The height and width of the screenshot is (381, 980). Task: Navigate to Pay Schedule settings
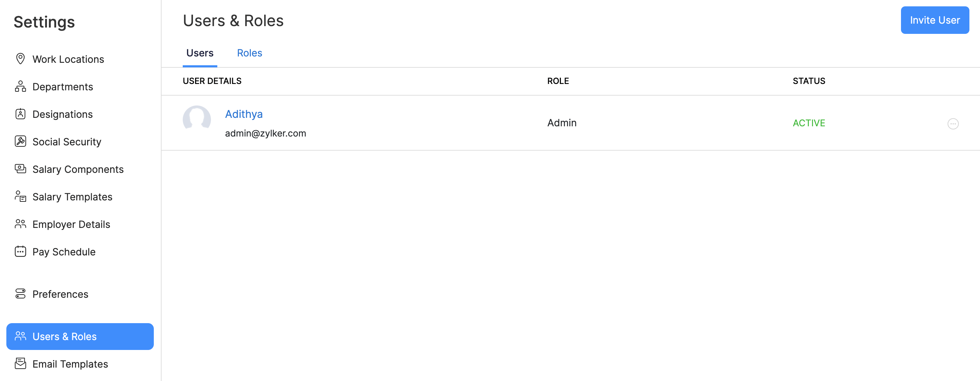[64, 252]
